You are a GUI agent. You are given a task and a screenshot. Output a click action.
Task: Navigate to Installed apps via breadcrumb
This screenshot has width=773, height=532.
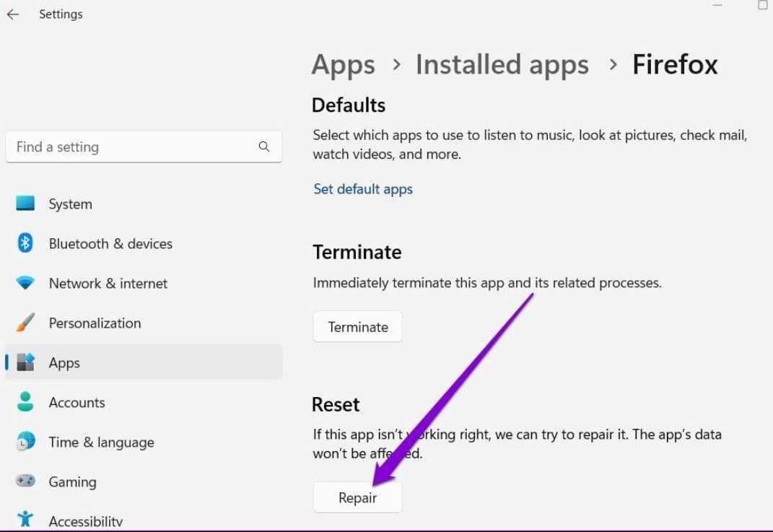coord(502,64)
